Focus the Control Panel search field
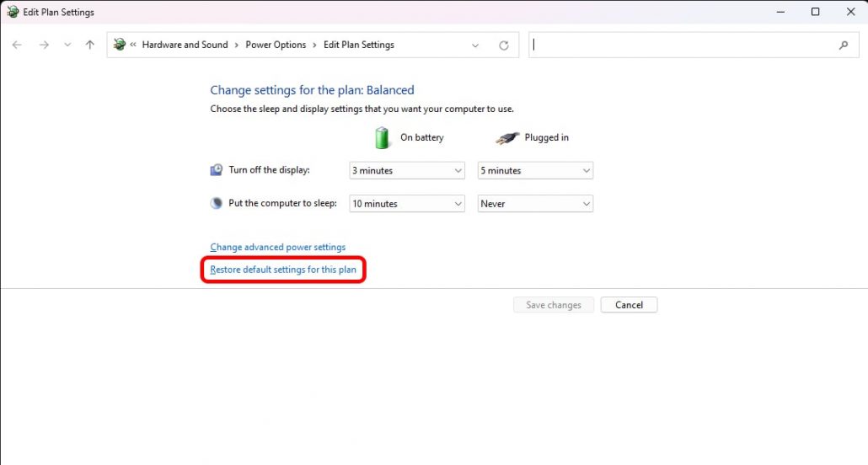This screenshot has height=465, width=868. (x=683, y=45)
